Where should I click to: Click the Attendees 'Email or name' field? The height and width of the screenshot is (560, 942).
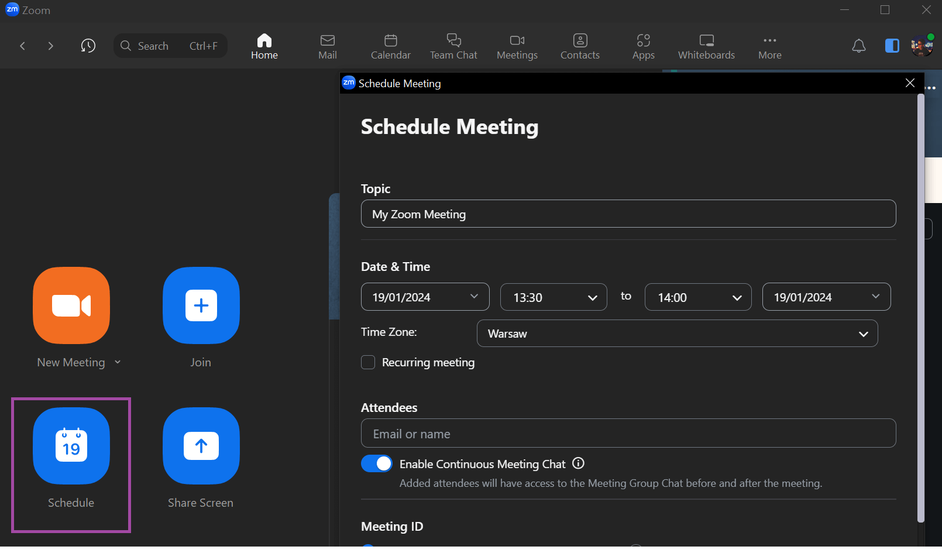coord(628,433)
